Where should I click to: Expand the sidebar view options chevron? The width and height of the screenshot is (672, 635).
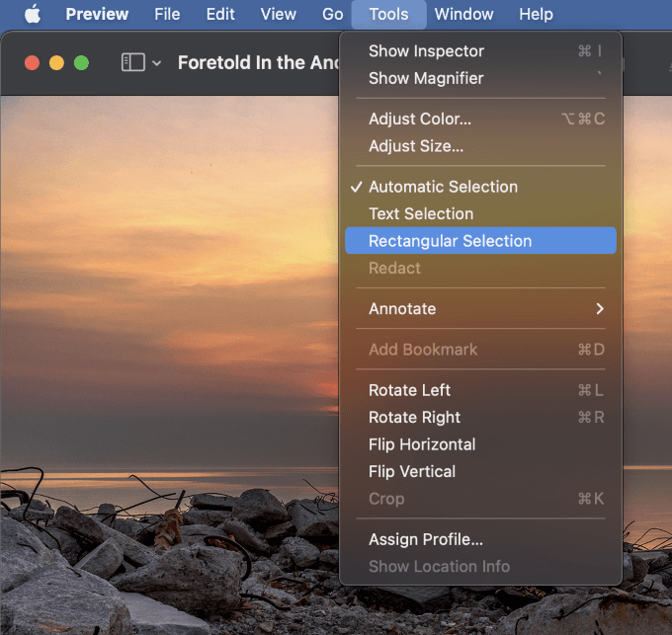click(x=156, y=63)
